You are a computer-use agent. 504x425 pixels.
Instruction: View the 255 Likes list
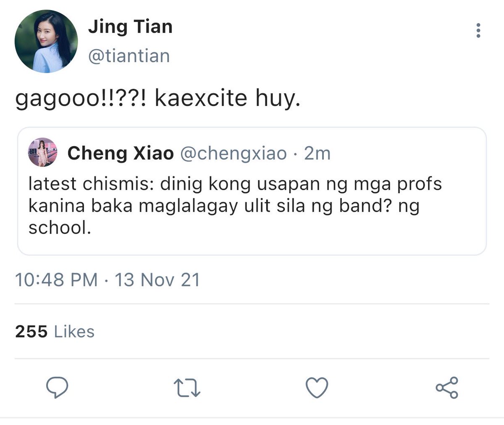point(55,331)
